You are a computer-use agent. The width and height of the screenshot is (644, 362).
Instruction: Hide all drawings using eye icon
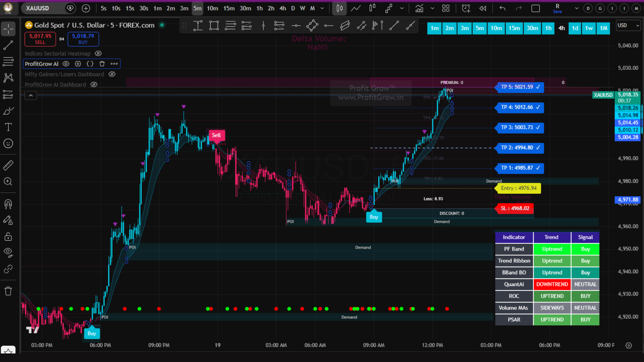click(x=8, y=253)
